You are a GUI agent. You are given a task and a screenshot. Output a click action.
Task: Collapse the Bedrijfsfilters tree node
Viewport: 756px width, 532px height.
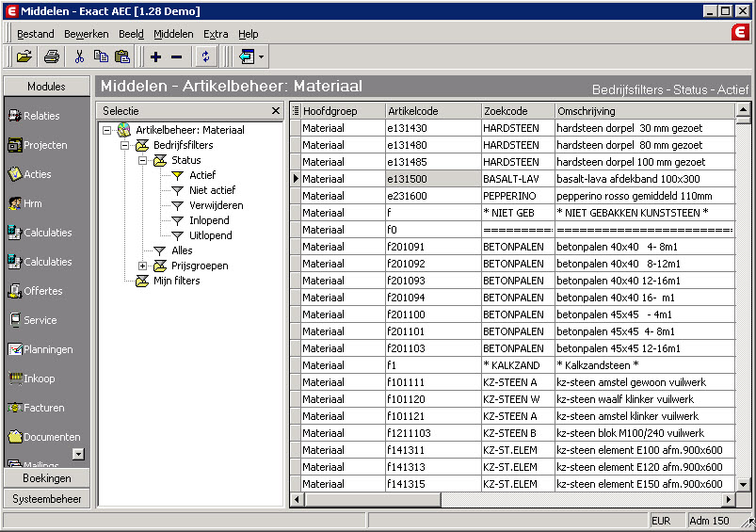125,145
